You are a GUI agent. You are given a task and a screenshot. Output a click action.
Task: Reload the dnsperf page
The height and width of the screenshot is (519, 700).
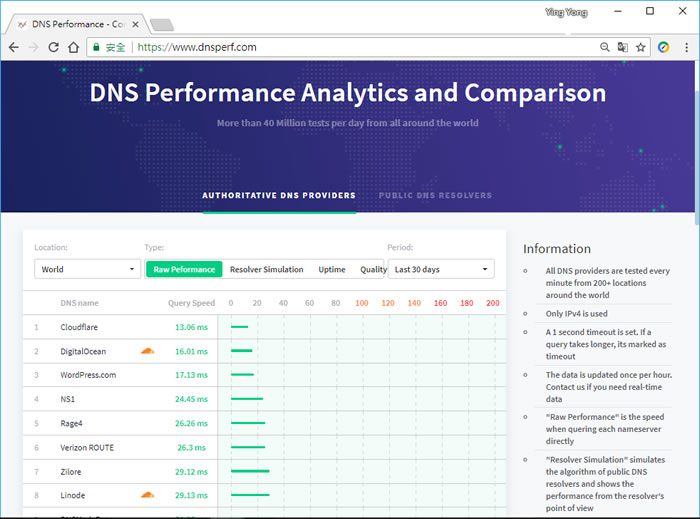click(x=54, y=47)
